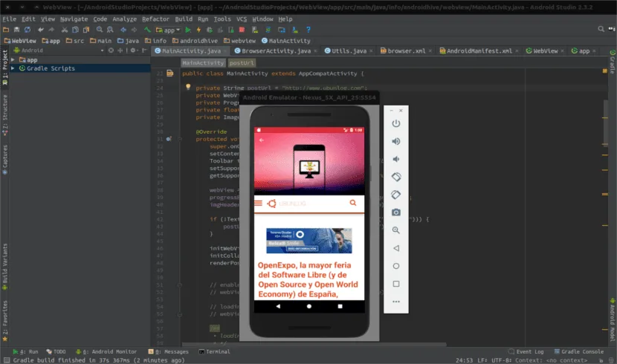Switch to the AndroidManifest.xml tab
The image size is (617, 364).
pyautogui.click(x=479, y=51)
